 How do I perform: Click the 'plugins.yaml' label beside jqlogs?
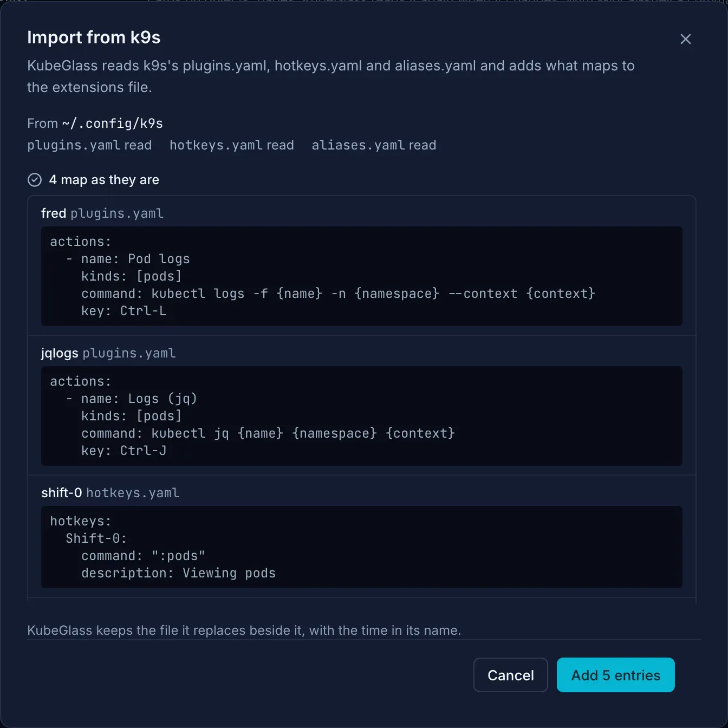click(129, 353)
